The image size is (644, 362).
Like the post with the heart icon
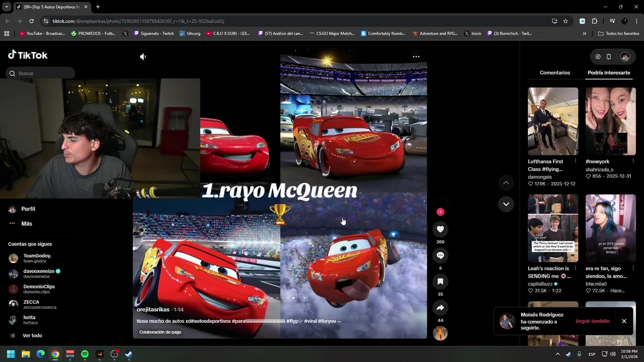[x=440, y=229]
